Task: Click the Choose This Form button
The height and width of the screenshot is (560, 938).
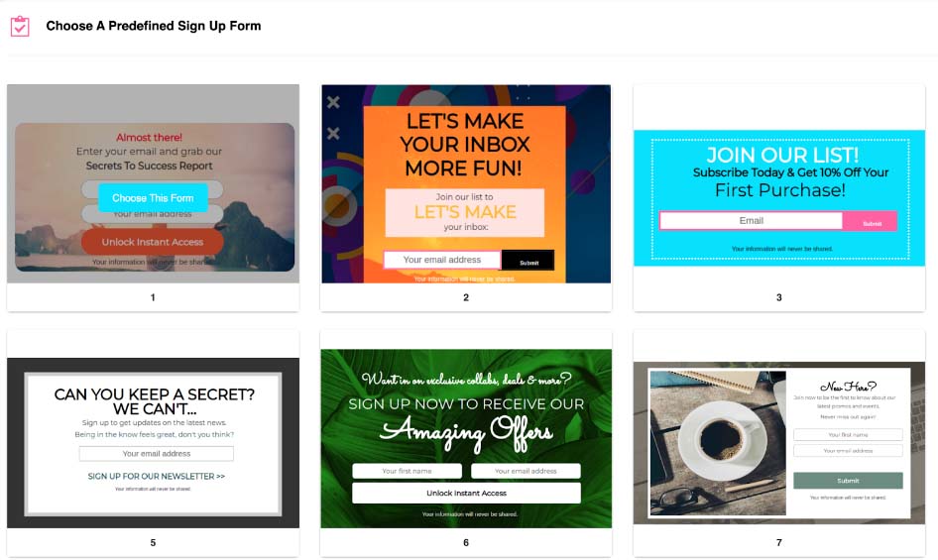Action: (153, 198)
